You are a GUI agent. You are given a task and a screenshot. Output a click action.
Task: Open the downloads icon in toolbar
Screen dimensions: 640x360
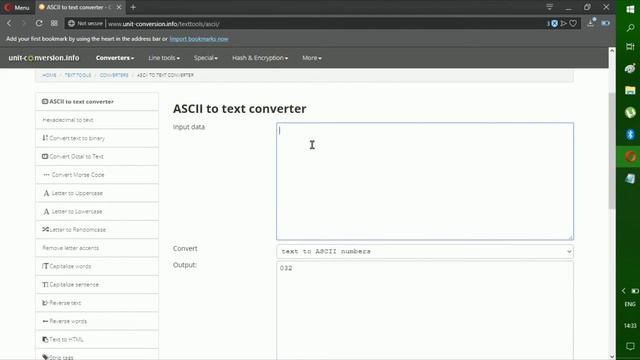[591, 23]
